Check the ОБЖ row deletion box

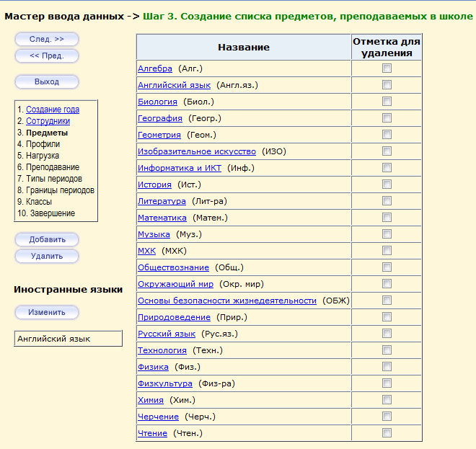tap(387, 301)
